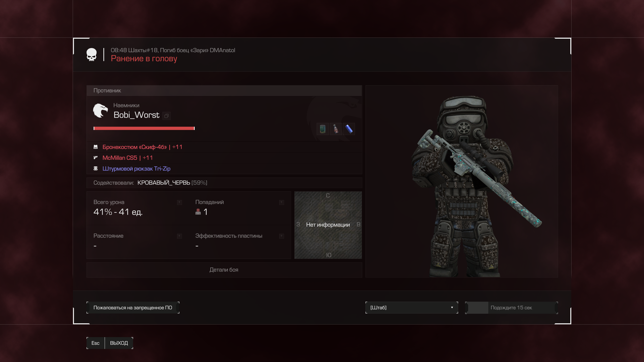The image size is (644, 362).
Task: Click the player name Bobi_Worst
Action: coord(136,115)
